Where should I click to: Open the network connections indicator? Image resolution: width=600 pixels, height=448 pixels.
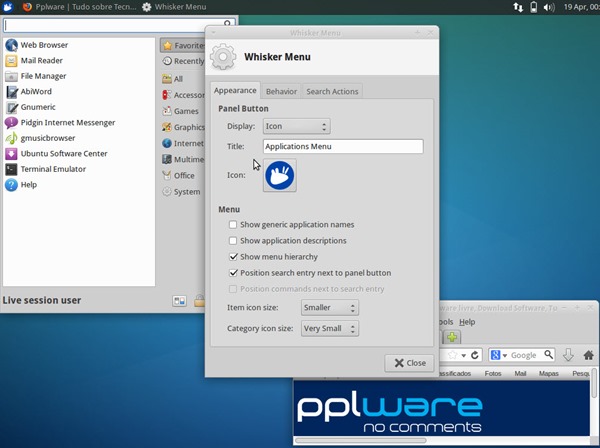click(518, 7)
